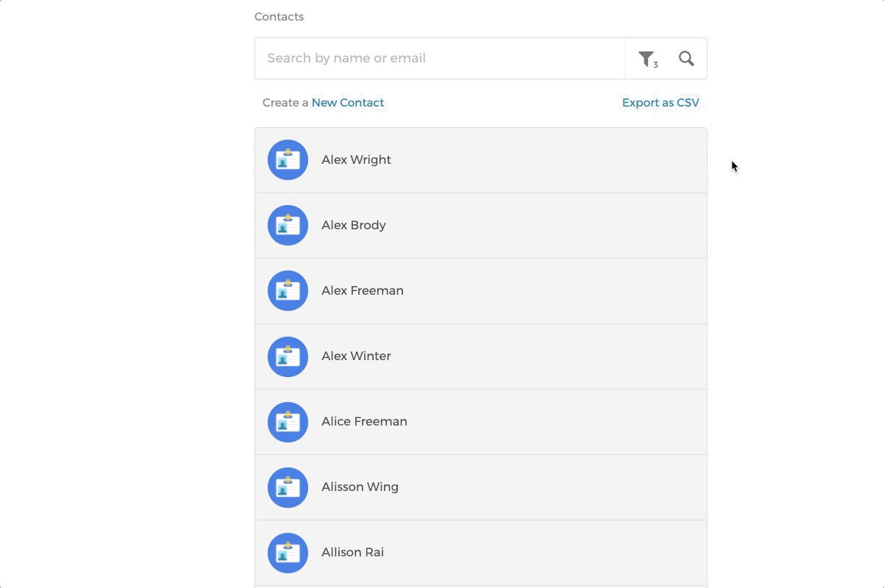This screenshot has height=588, width=884.
Task: Click the Contacts page heading
Action: pyautogui.click(x=279, y=17)
